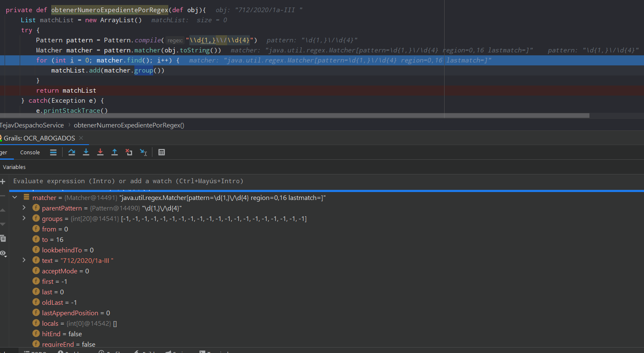644x353 pixels.
Task: Click the 'return matchList' code line
Action: 66,91
